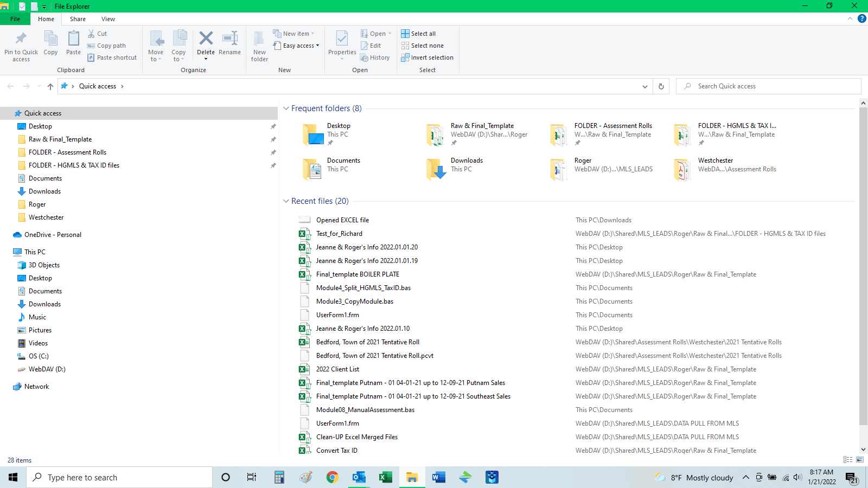Refresh the address bar location
868x488 pixels.
tap(661, 86)
